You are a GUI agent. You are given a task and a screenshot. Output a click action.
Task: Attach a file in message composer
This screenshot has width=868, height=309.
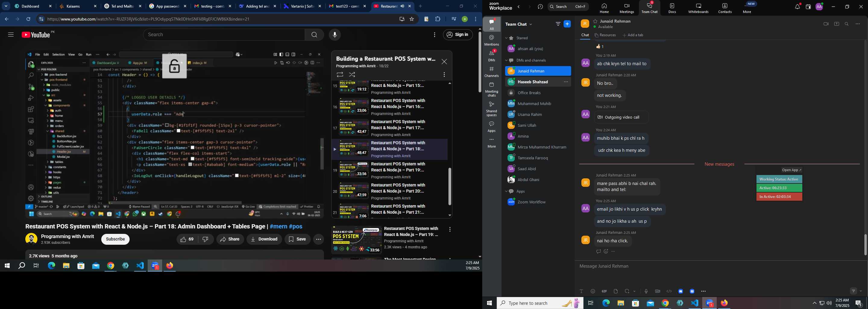616,291
